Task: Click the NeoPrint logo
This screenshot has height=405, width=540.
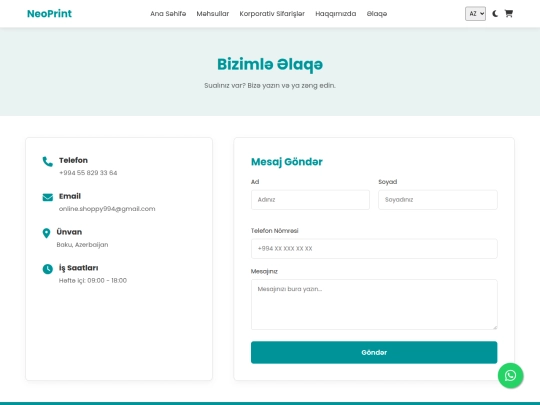Action: pyautogui.click(x=49, y=14)
